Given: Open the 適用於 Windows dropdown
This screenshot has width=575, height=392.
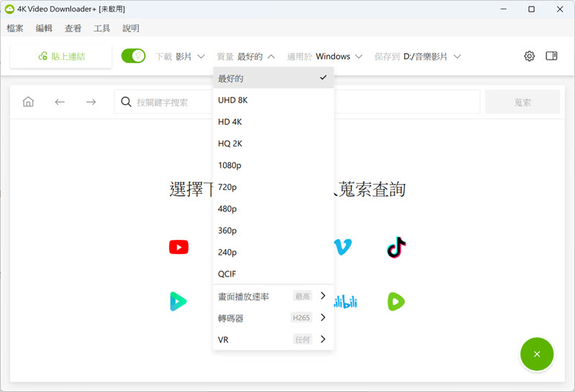Looking at the screenshot, I should coord(325,57).
